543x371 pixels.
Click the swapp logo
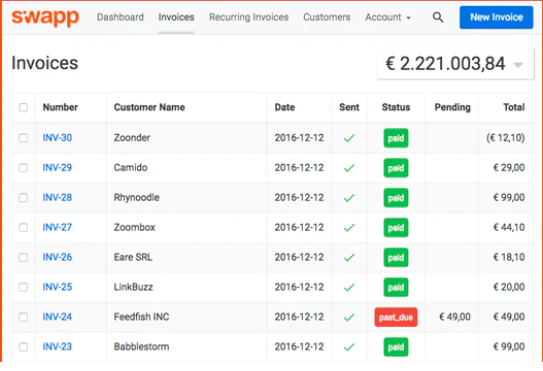pos(45,17)
